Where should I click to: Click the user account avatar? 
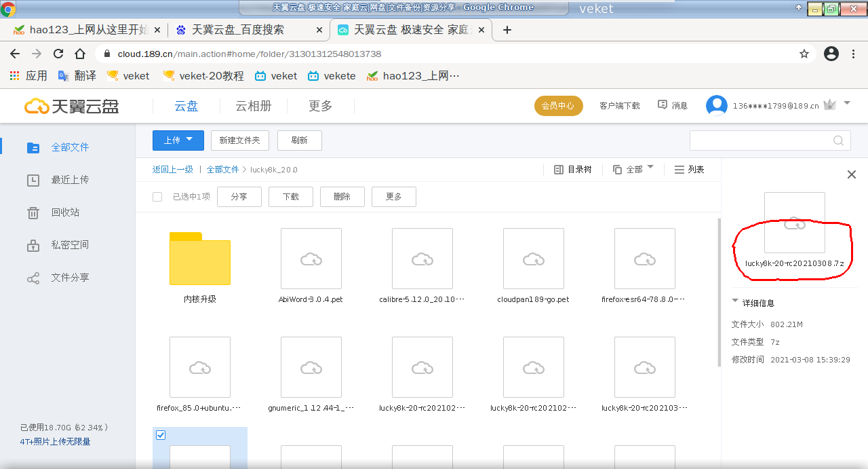[717, 106]
